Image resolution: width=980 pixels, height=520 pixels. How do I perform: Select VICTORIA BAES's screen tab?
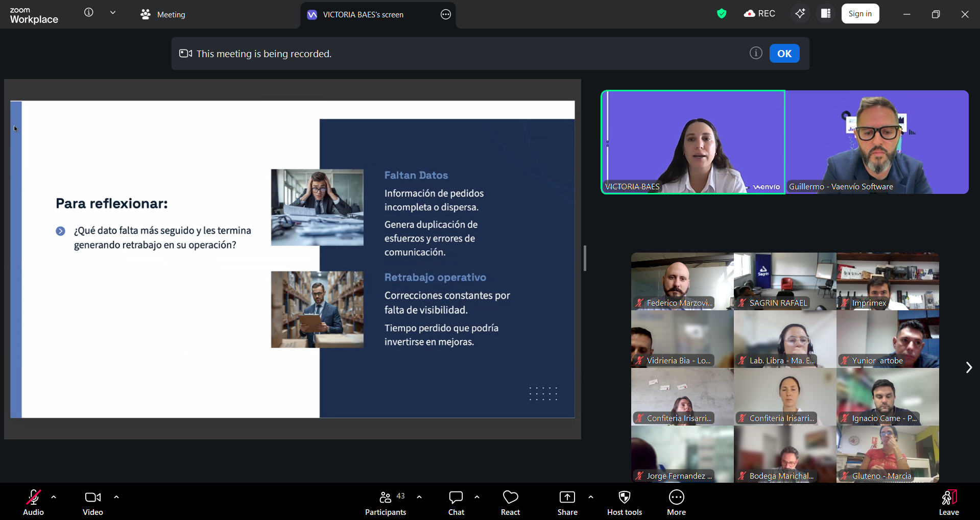point(363,15)
